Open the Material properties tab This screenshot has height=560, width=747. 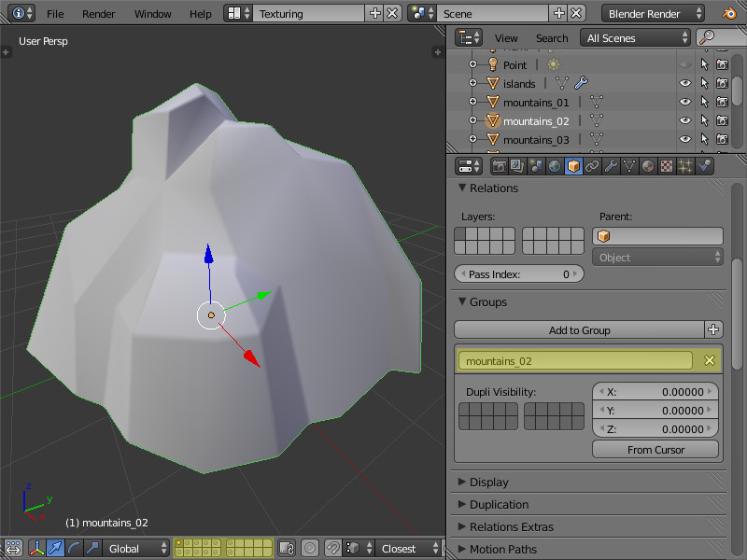648,166
